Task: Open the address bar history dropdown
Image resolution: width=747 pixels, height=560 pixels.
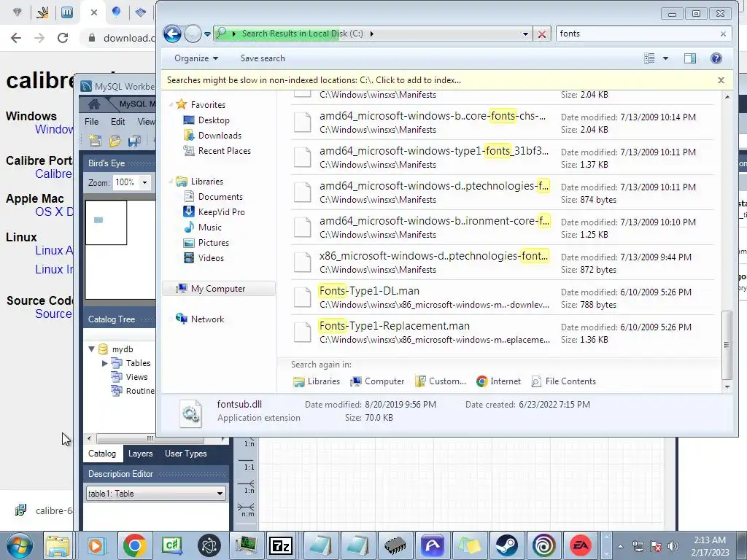Action: point(525,34)
